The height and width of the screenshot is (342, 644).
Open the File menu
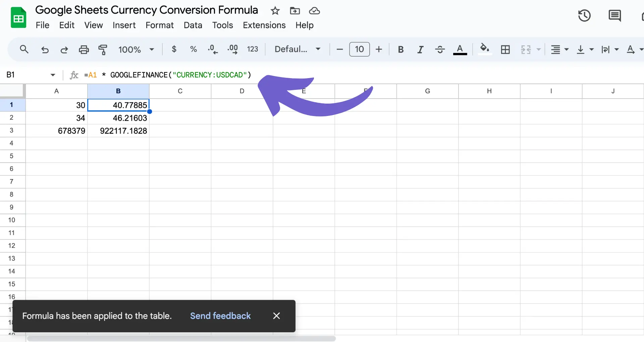[x=43, y=25]
